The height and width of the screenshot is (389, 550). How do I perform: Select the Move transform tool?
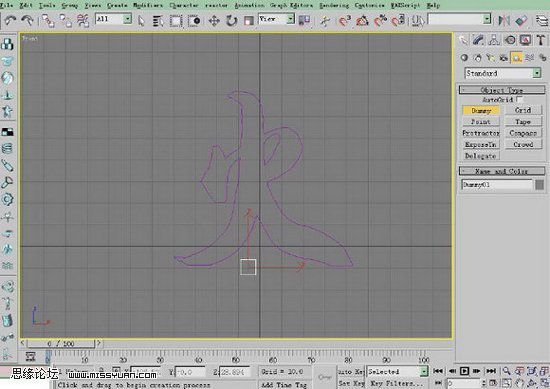tap(214, 21)
